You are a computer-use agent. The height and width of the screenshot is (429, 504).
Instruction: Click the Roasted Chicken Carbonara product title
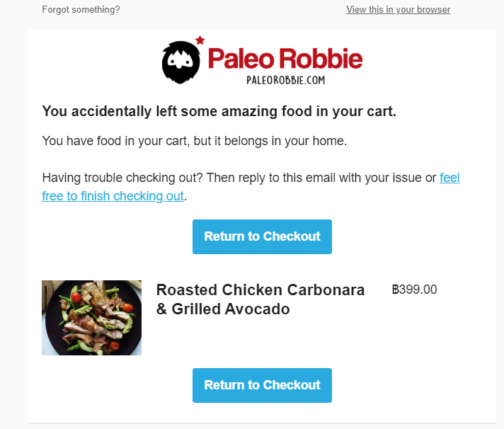pyautogui.click(x=260, y=290)
